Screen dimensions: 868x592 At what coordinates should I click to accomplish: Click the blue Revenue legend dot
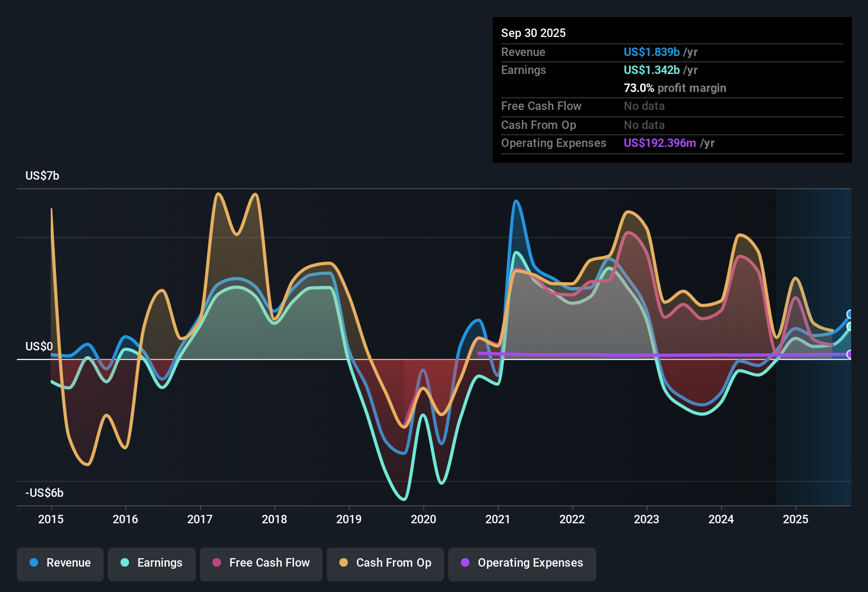pyautogui.click(x=34, y=563)
